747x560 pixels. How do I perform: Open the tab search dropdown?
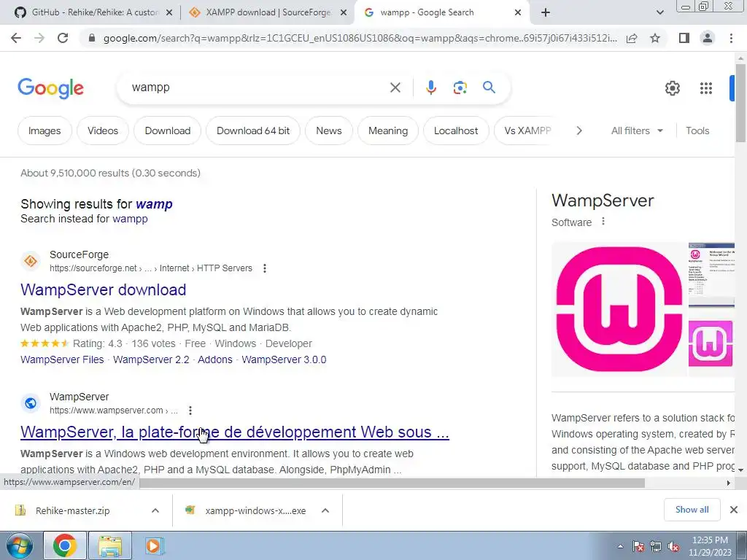tap(659, 13)
